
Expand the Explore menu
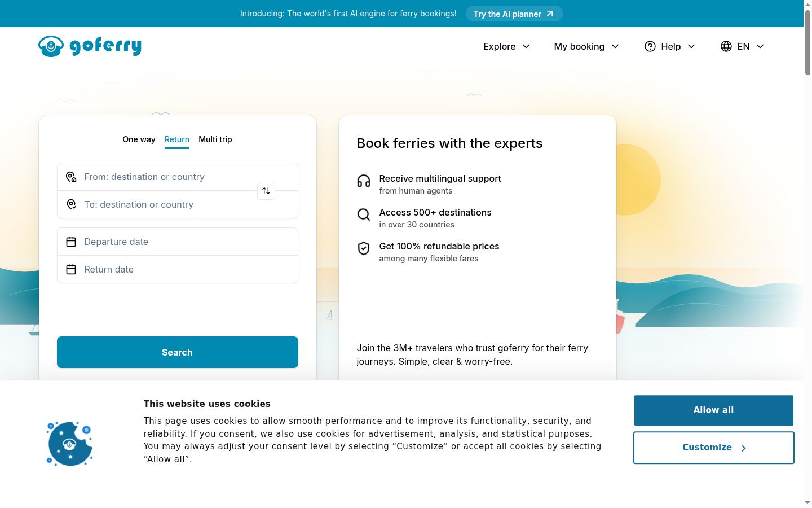point(506,46)
